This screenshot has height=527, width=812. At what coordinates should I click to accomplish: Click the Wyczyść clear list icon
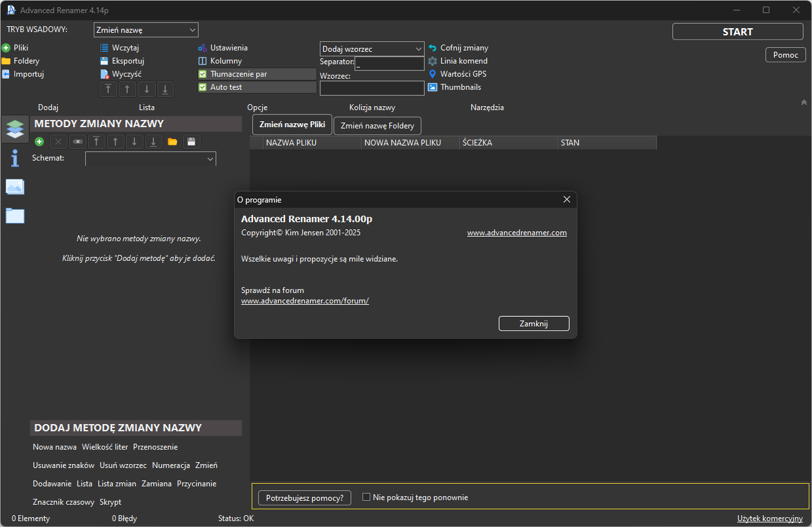click(x=104, y=74)
